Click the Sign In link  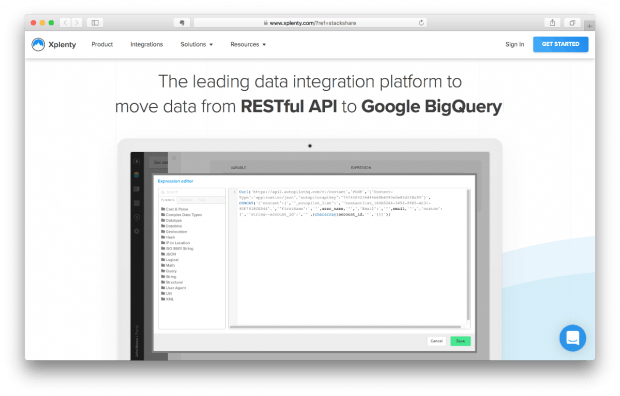click(x=514, y=44)
